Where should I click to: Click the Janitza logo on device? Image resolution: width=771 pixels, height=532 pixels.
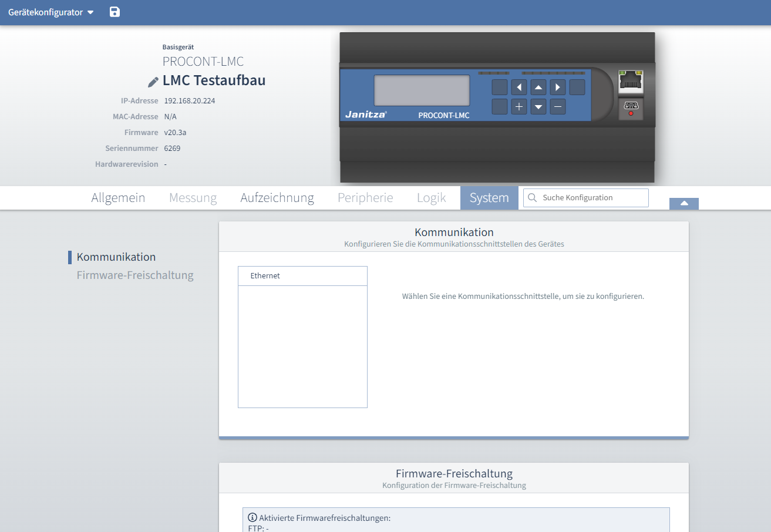(x=366, y=115)
